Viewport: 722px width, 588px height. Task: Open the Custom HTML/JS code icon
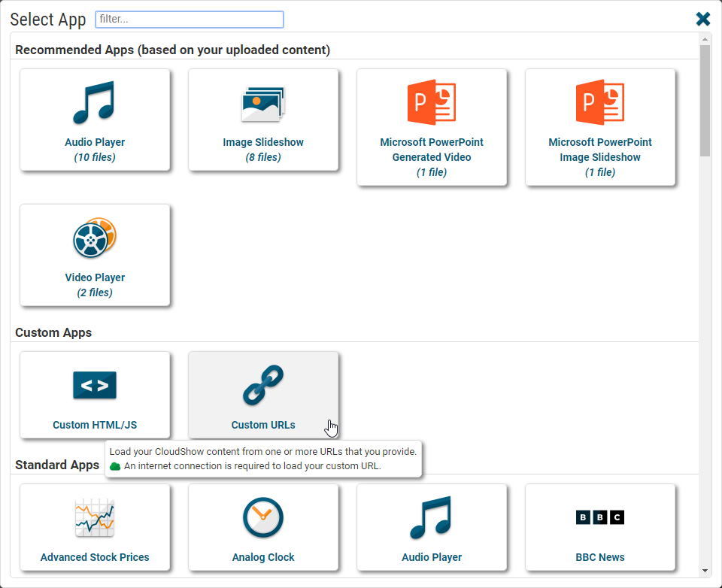(x=94, y=386)
